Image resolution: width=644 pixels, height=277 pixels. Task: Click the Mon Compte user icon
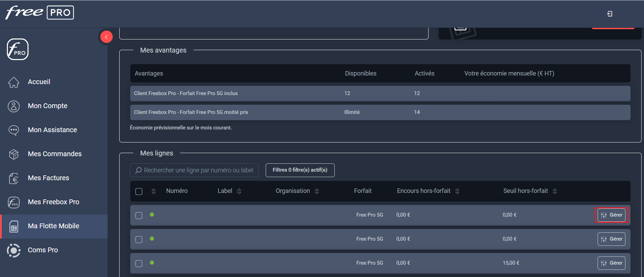[x=14, y=106]
